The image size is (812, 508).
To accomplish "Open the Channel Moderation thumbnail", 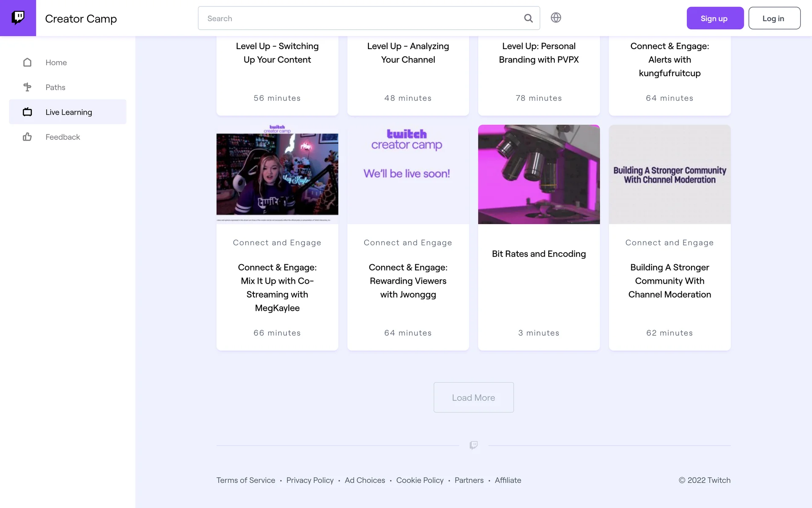I will [x=669, y=174].
